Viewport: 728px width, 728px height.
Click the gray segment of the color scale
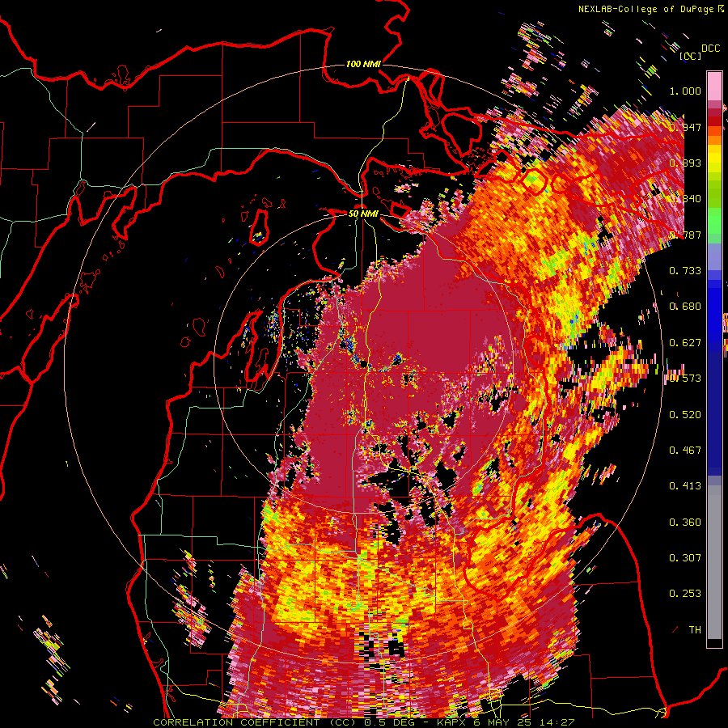pyautogui.click(x=714, y=562)
